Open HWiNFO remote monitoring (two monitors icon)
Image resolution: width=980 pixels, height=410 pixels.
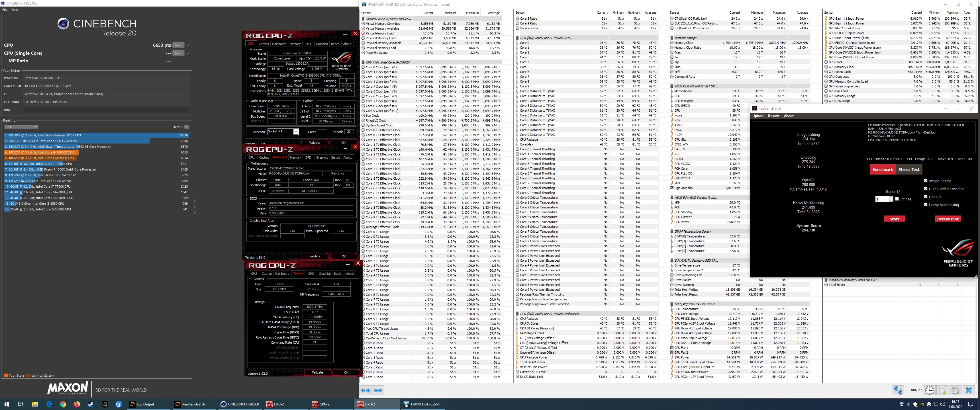point(898,390)
